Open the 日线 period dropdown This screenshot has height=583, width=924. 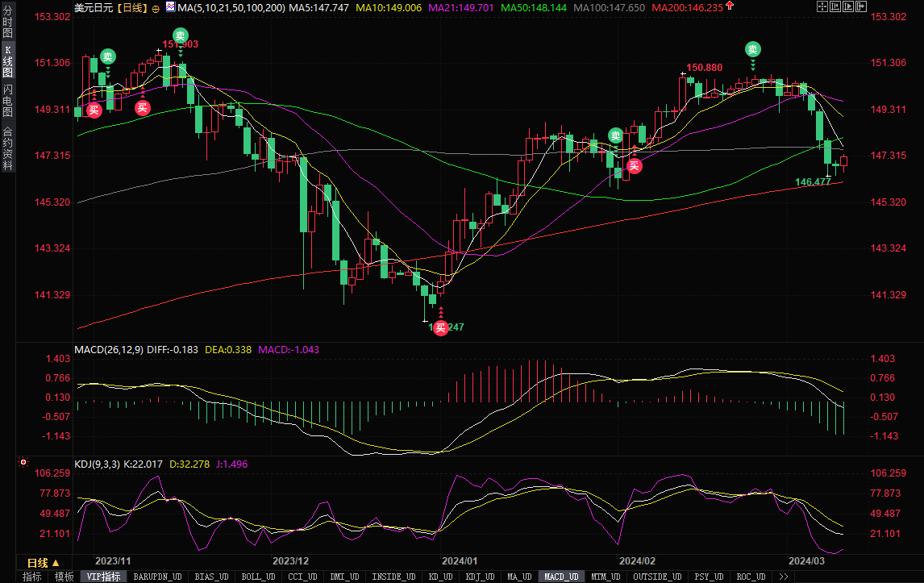[44, 563]
